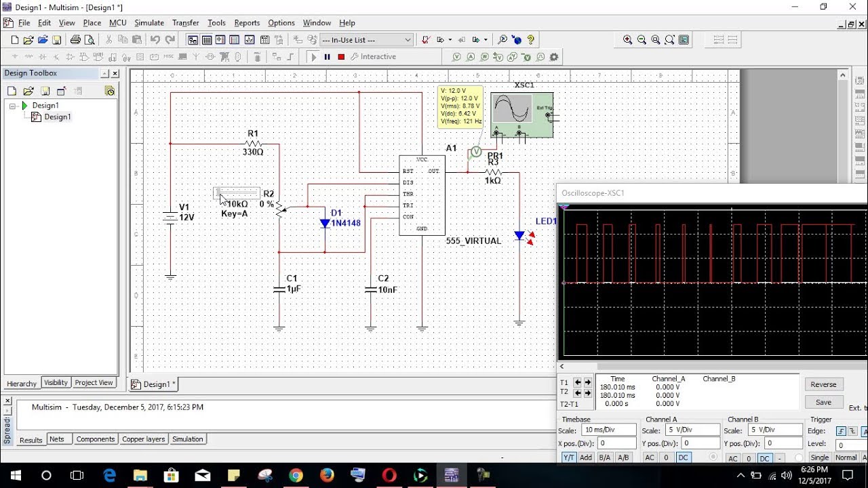This screenshot has height=488, width=868.
Task: Save the design with the floppy disk icon
Action: pos(57,40)
